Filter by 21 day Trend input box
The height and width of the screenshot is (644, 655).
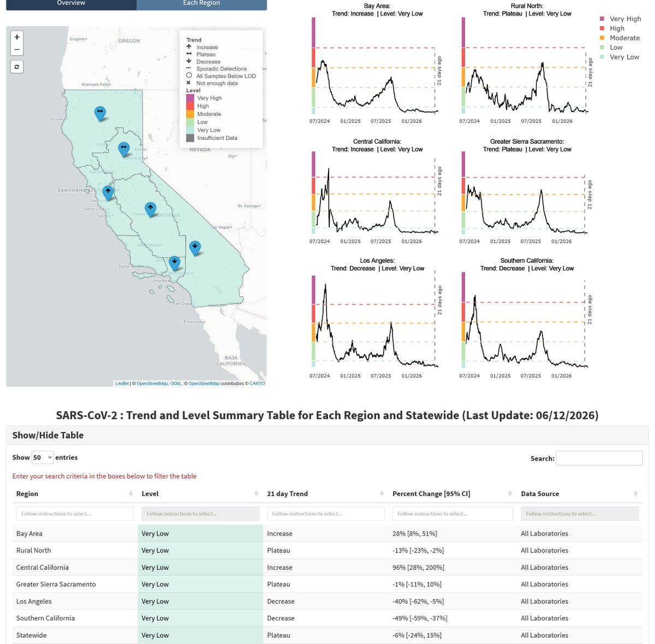pyautogui.click(x=326, y=513)
